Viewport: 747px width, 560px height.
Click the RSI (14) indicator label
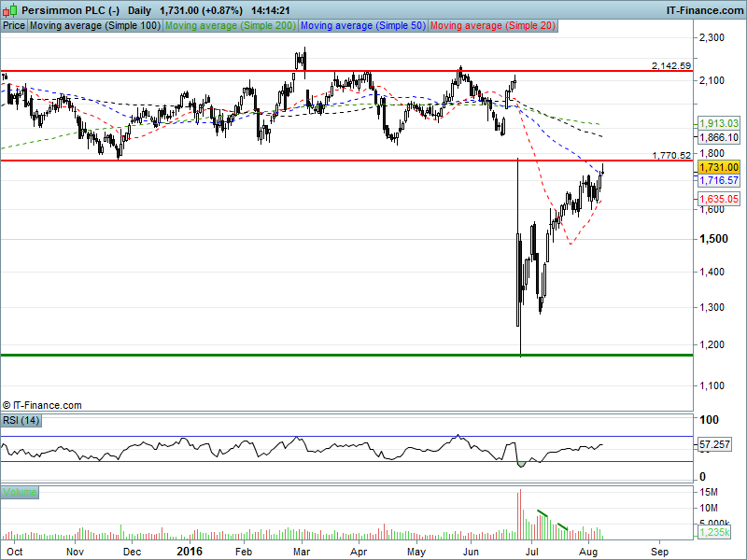21,421
